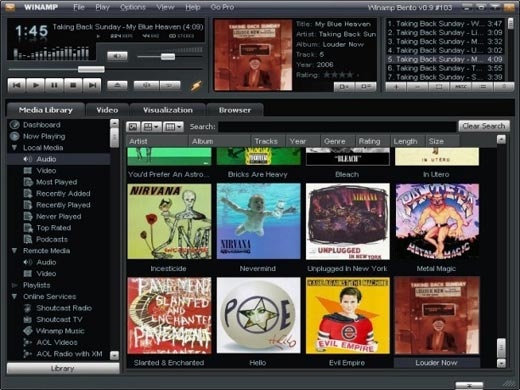520x390 pixels.
Task: Toggle the equalizer button beside eject
Action: (146, 86)
